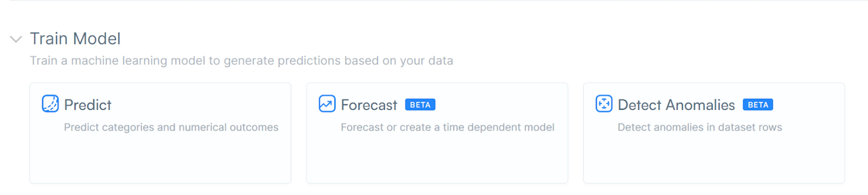This screenshot has height=195, width=868.
Task: Click the BETA badge next to Detect Anomalies
Action: pos(758,105)
